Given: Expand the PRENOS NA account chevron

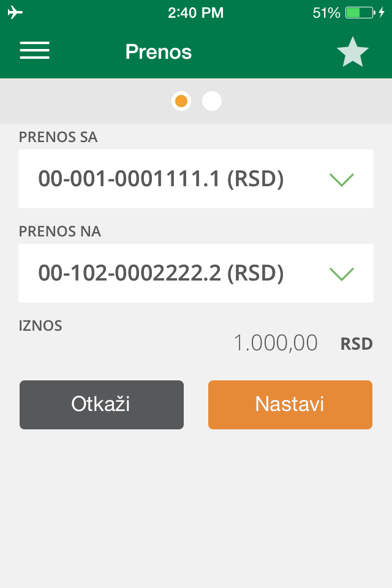Looking at the screenshot, I should [342, 273].
